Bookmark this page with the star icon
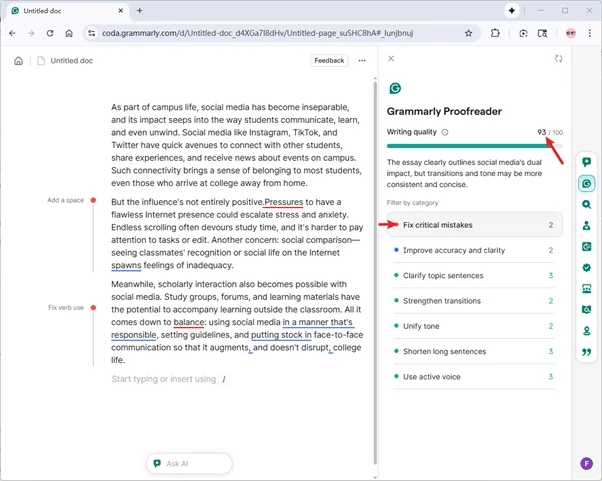The width and height of the screenshot is (602, 481). coord(469,33)
